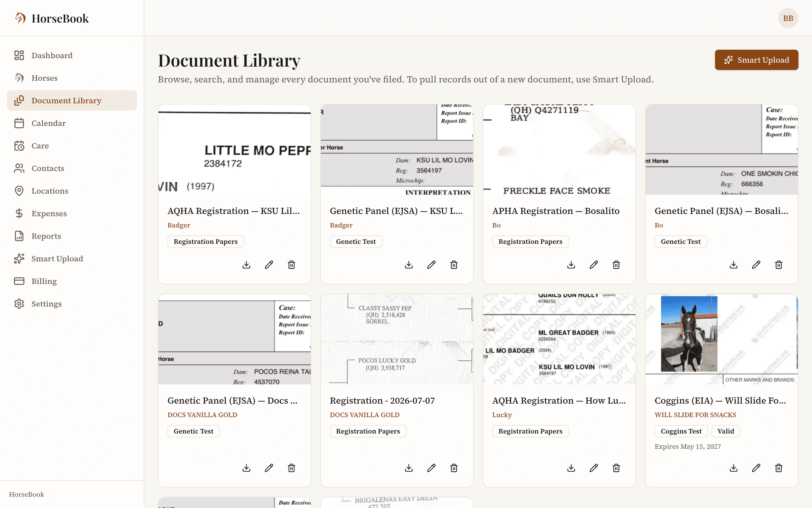Edit the Coggins (EIA) document

point(756,468)
